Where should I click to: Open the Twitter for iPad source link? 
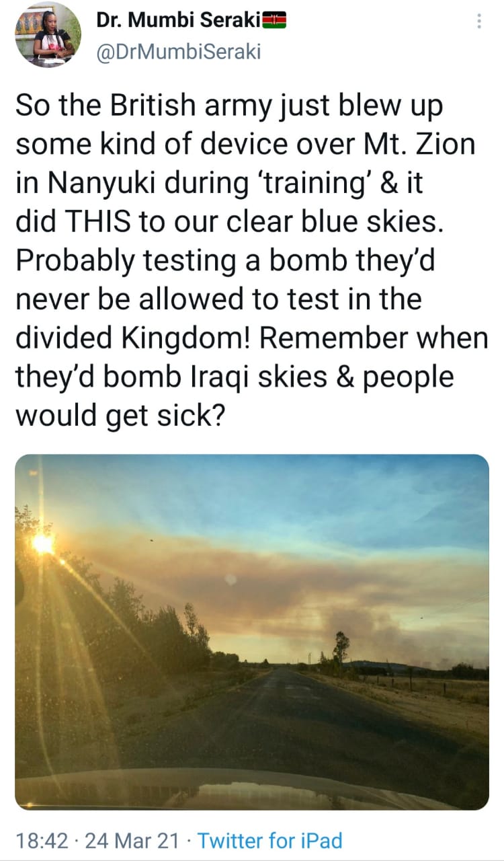pyautogui.click(x=270, y=840)
